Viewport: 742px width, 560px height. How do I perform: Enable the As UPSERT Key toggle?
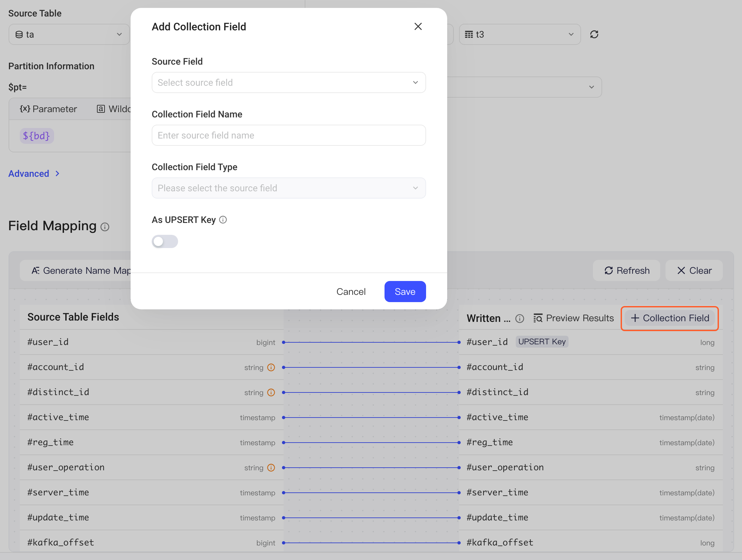click(165, 241)
